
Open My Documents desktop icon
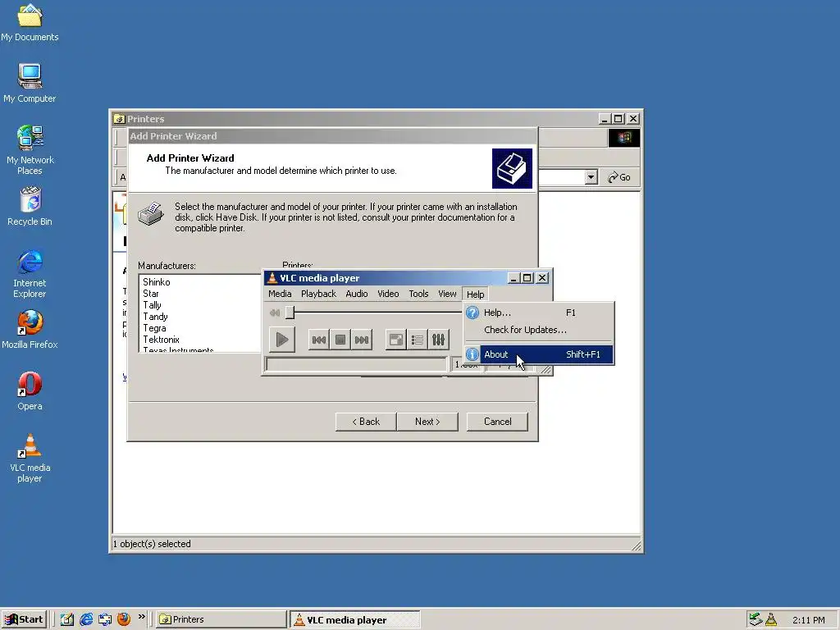pos(30,22)
